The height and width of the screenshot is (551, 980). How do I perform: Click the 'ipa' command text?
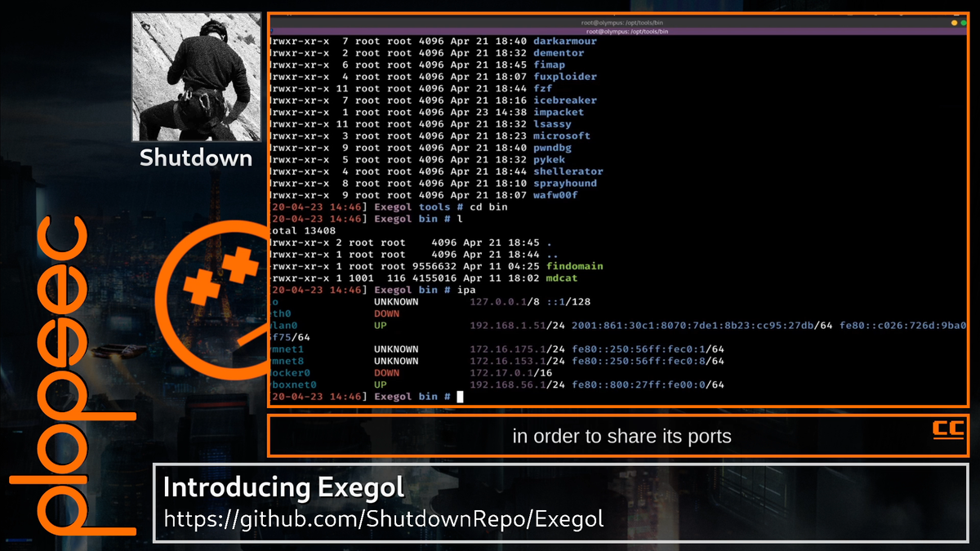pos(466,290)
